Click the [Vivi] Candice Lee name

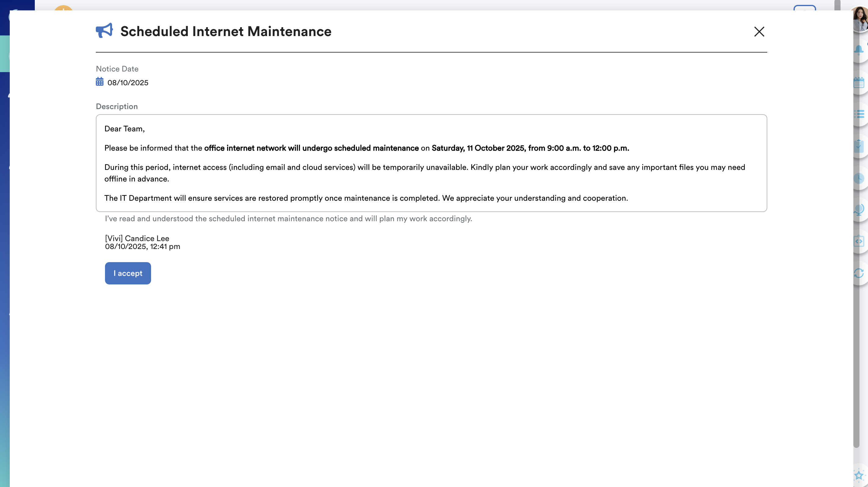click(x=137, y=238)
